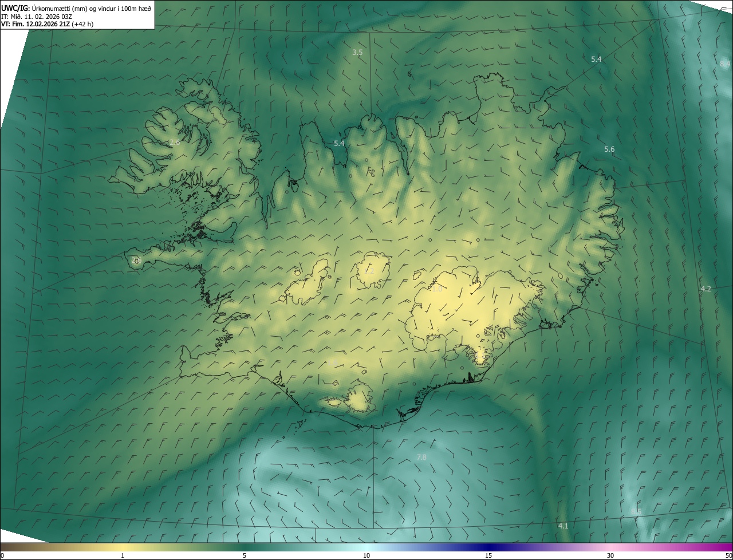
Task: Select the valid time line 'VT: Fim. 12.02.2026 21Z (+42 h)'
Action: pyautogui.click(x=48, y=25)
